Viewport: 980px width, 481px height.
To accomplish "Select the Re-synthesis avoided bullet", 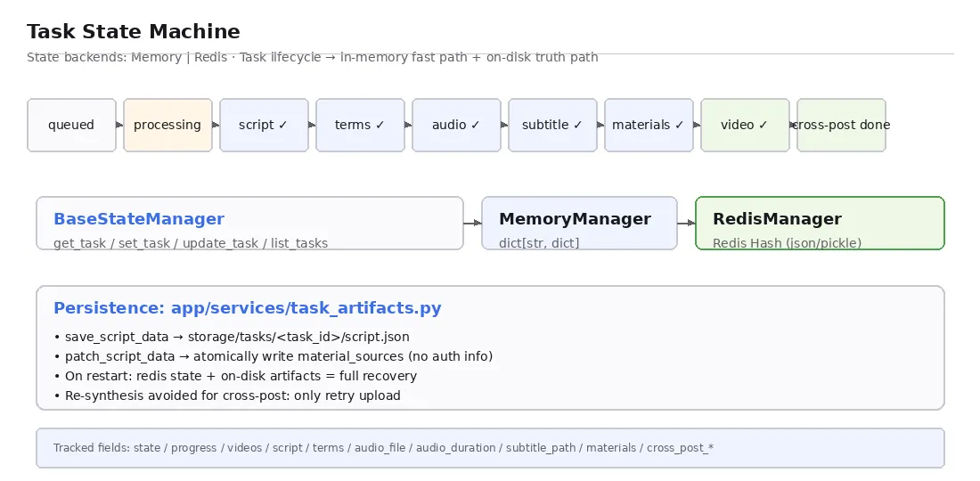I will coord(227,395).
